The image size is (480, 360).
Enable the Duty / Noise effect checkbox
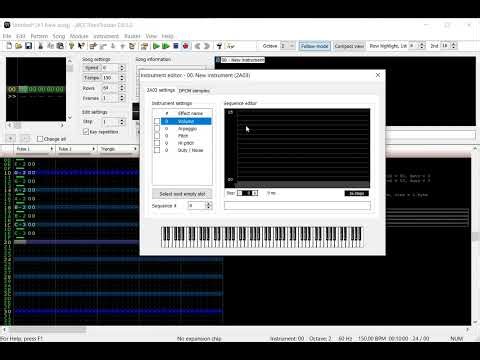(x=157, y=150)
